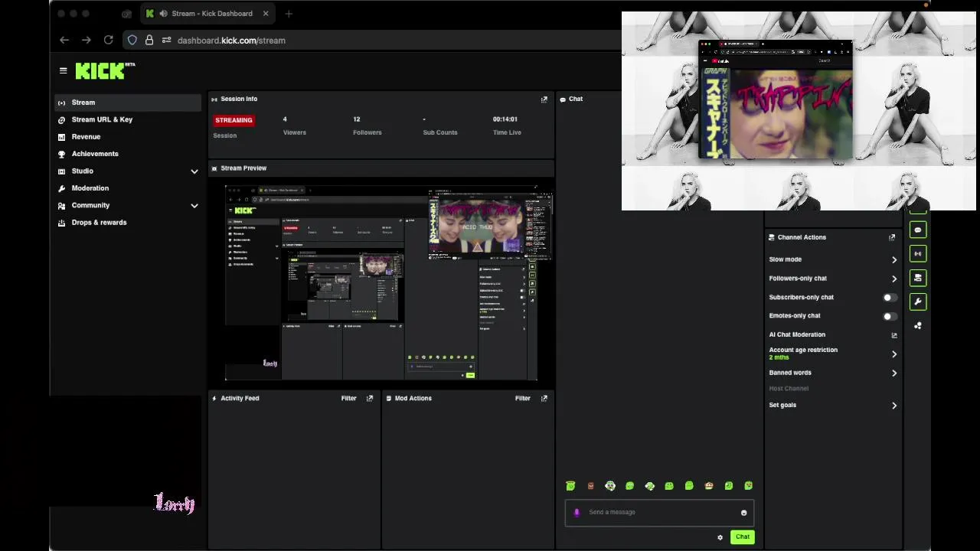
Task: Open Set goals chevron
Action: click(x=893, y=406)
